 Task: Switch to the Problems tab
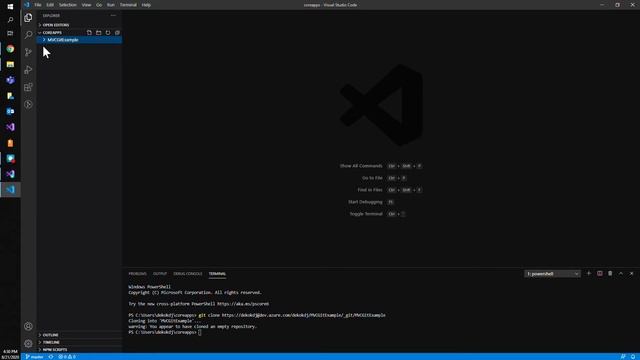pyautogui.click(x=138, y=273)
